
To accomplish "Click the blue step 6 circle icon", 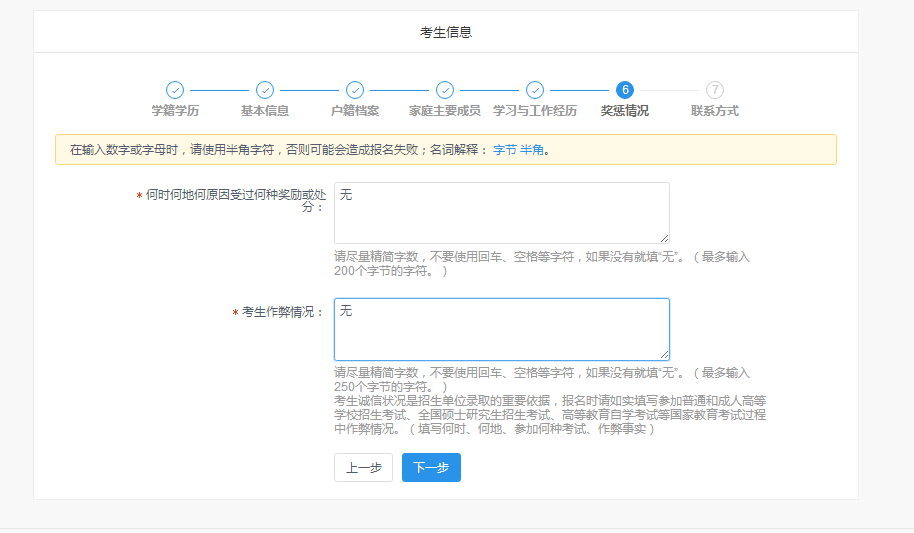I will (625, 90).
